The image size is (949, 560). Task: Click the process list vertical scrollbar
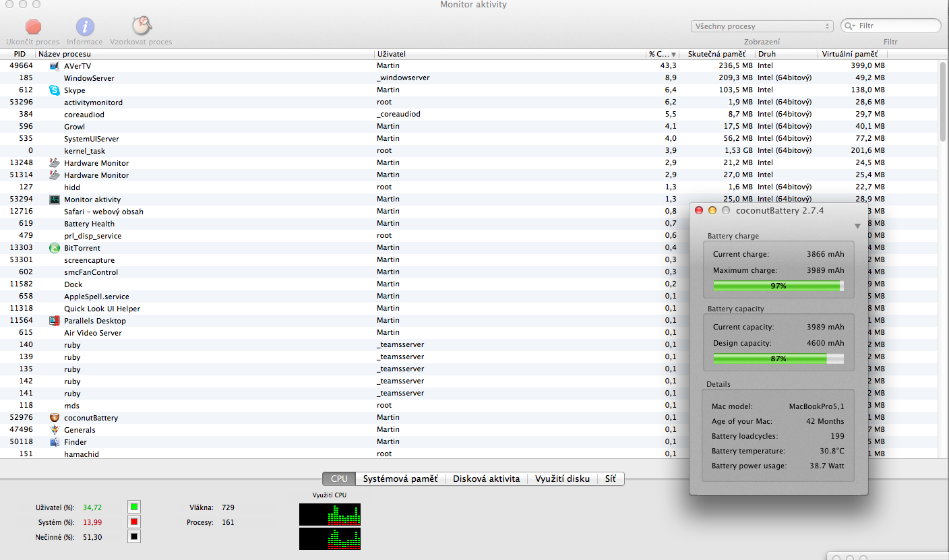943,101
